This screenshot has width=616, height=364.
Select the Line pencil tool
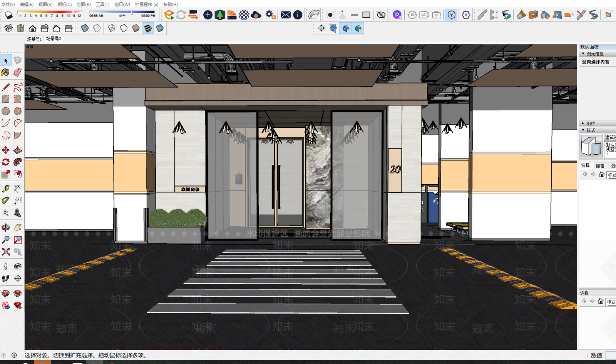5,87
